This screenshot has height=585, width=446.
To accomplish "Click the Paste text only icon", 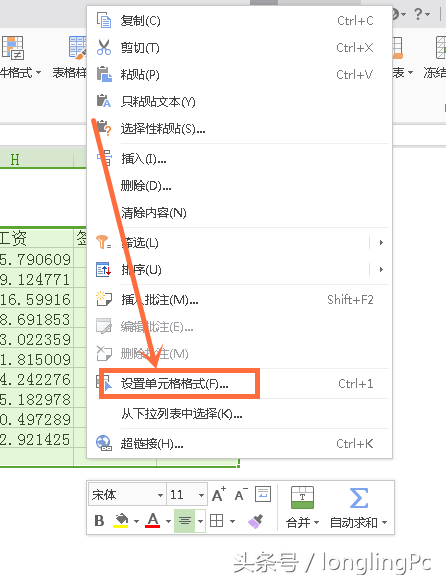I will [104, 101].
